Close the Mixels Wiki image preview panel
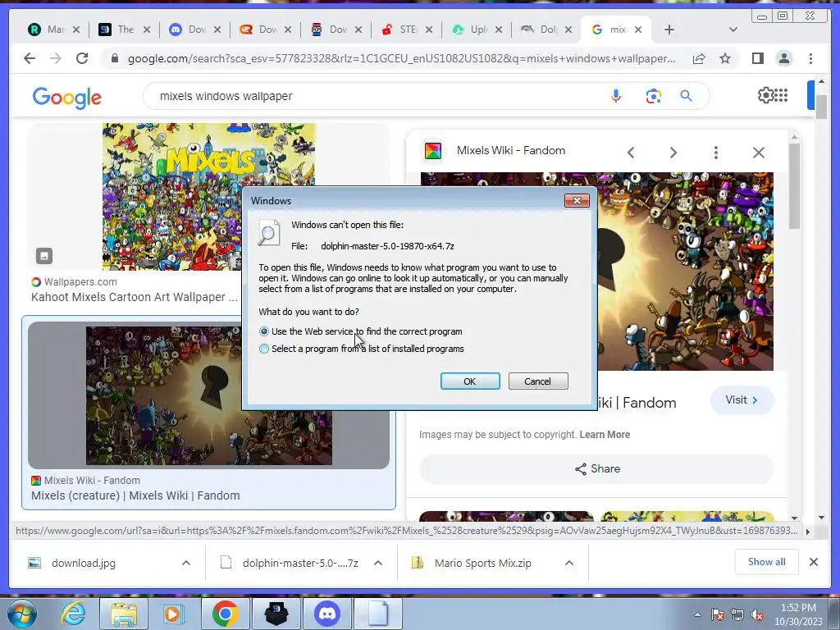Viewport: 840px width, 630px height. (x=759, y=153)
